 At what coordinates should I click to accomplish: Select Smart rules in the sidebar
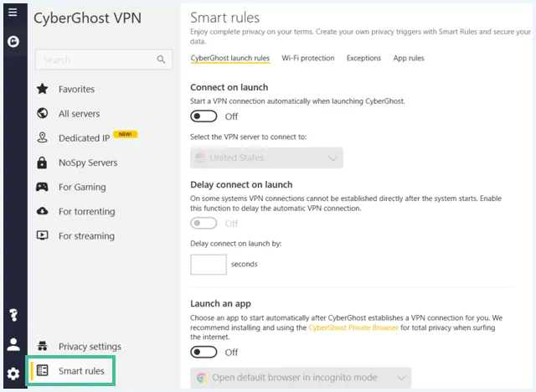pyautogui.click(x=70, y=371)
